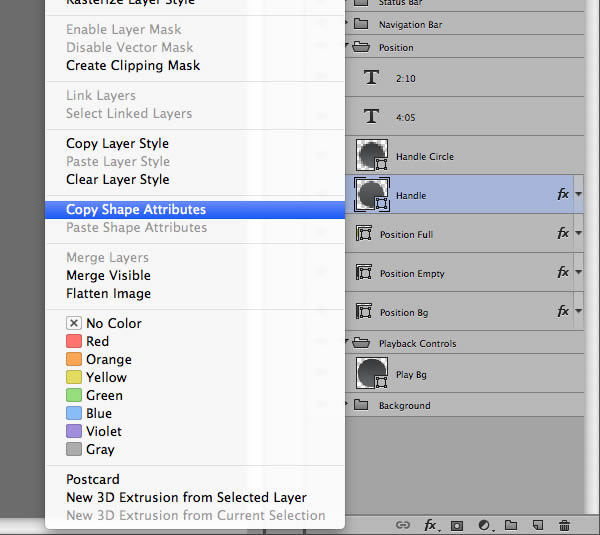Create a new adjustment layer

(484, 524)
